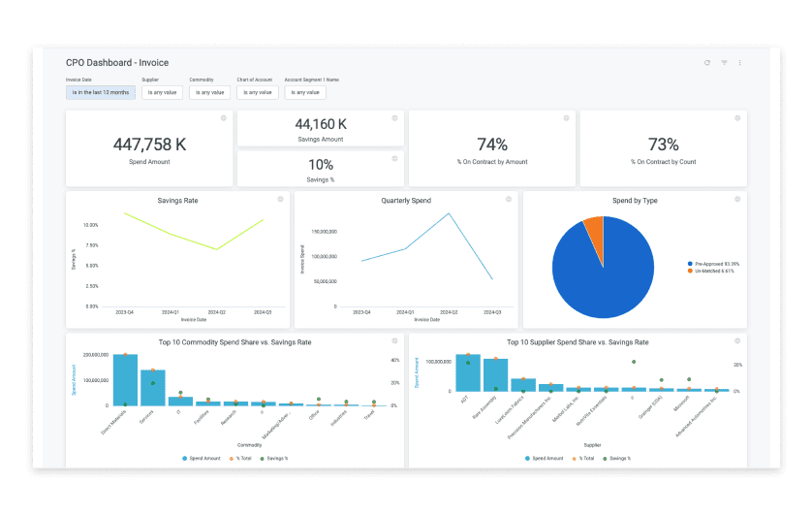Toggle Spend Amount legend in Commodity chart

(202, 458)
